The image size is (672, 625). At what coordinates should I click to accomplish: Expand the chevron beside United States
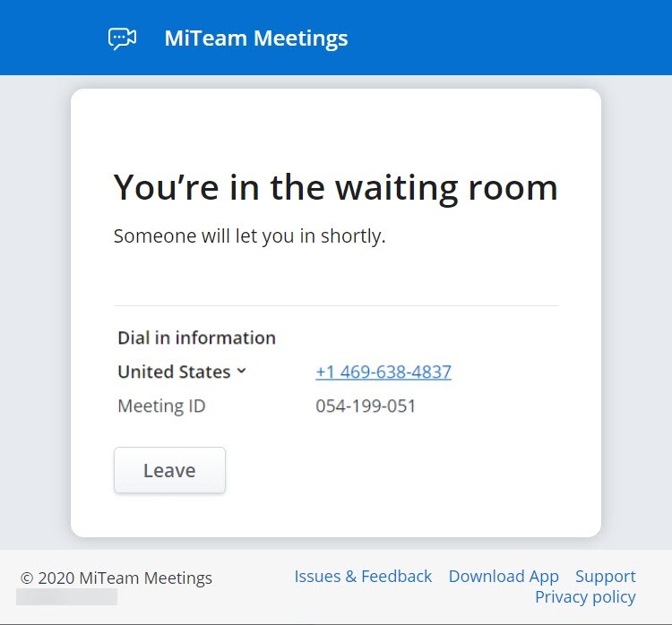click(241, 372)
